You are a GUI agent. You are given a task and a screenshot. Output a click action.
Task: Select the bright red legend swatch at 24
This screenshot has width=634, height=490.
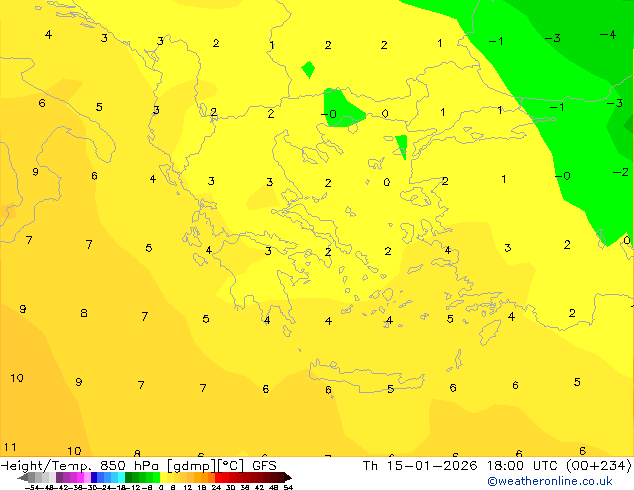(218, 477)
